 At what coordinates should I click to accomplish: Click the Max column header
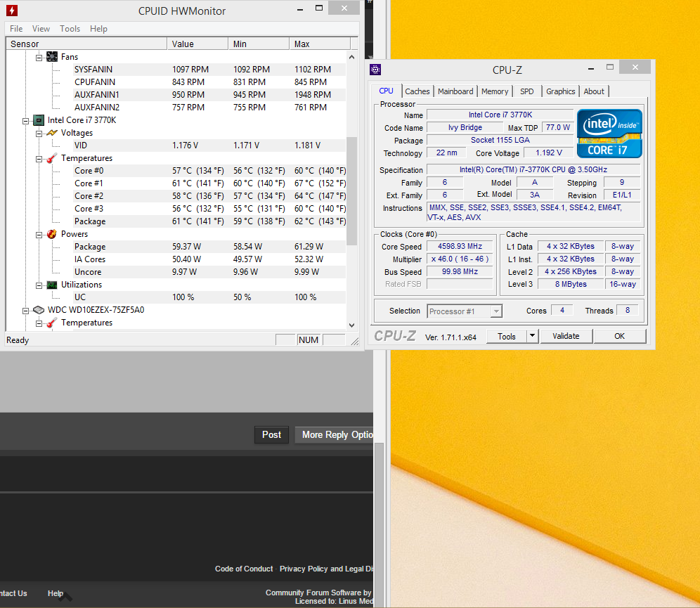click(320, 44)
